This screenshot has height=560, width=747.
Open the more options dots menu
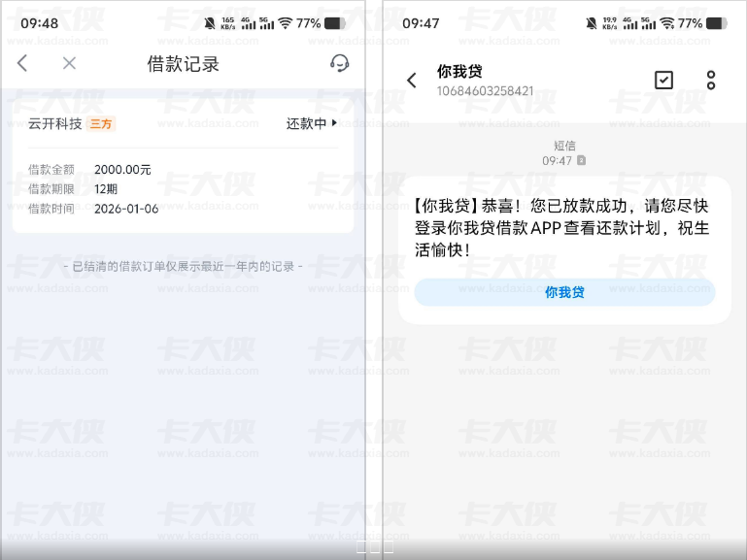(711, 80)
